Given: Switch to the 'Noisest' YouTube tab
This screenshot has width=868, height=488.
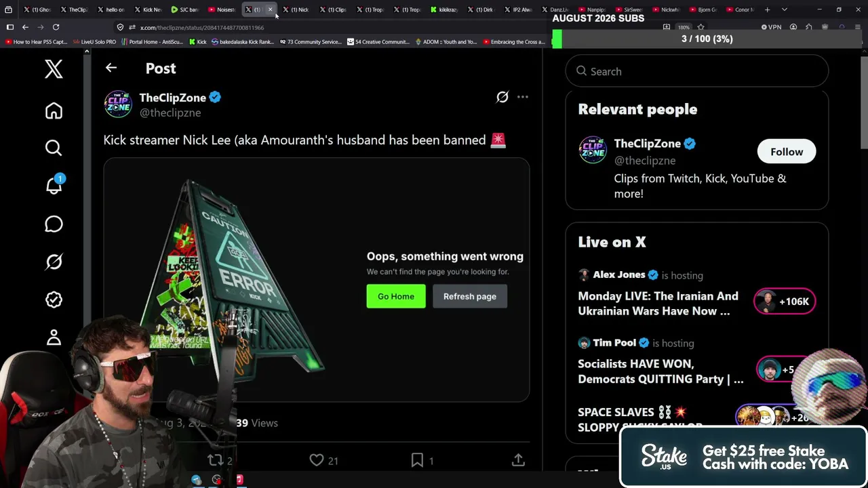Looking at the screenshot, I should click(x=222, y=9).
